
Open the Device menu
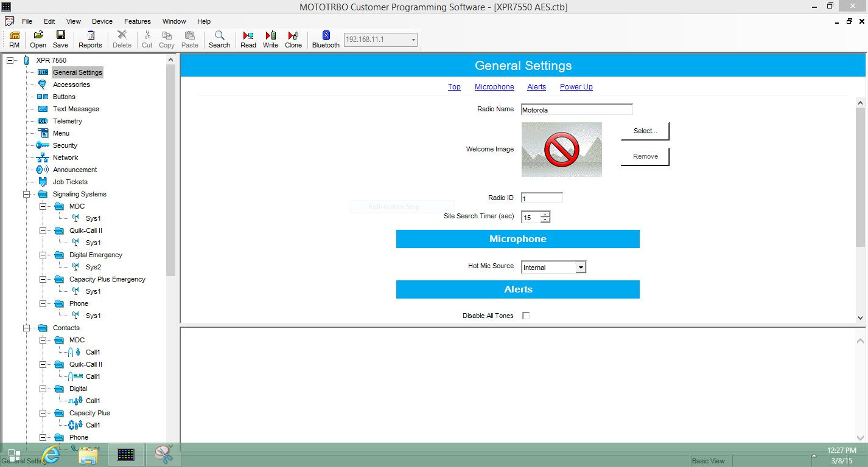tap(102, 21)
